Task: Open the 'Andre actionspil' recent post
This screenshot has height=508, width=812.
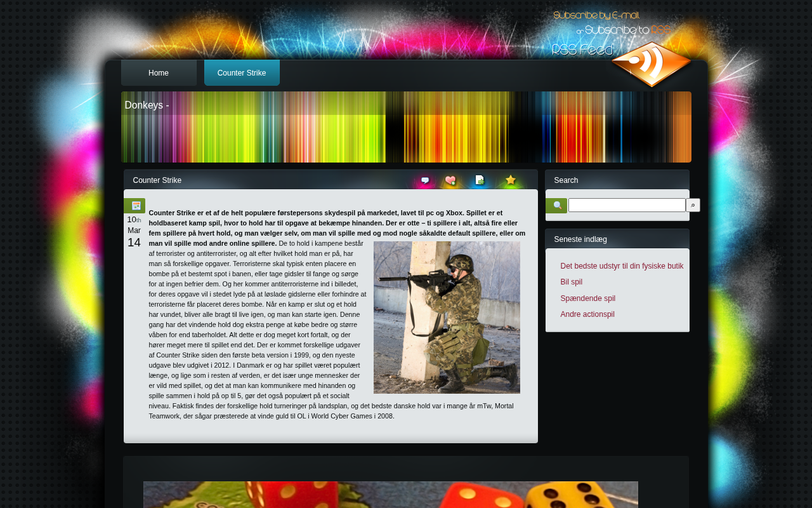Action: pos(587,314)
